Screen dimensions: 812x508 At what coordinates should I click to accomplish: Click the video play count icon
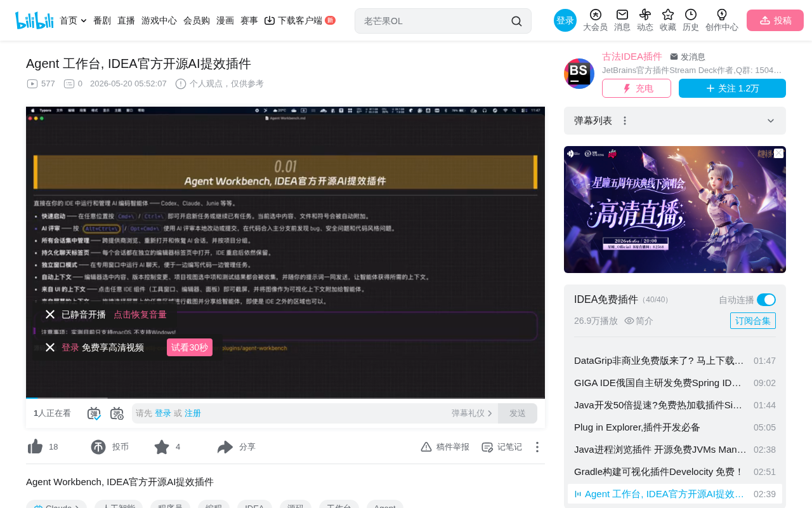(x=32, y=84)
